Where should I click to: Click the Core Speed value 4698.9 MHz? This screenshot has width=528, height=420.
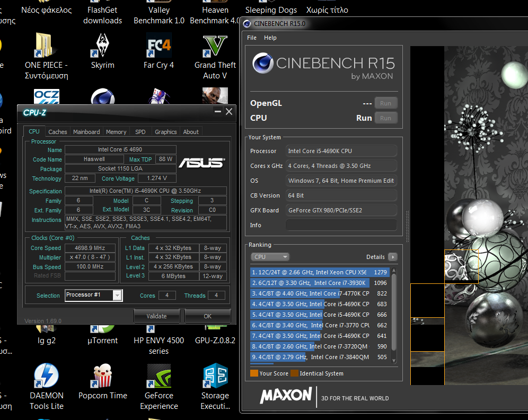pos(90,248)
